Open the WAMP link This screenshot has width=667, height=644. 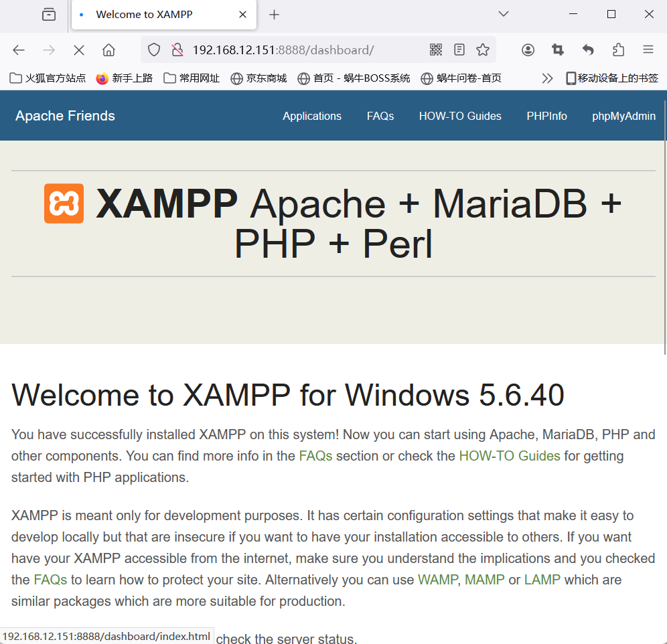click(x=438, y=580)
